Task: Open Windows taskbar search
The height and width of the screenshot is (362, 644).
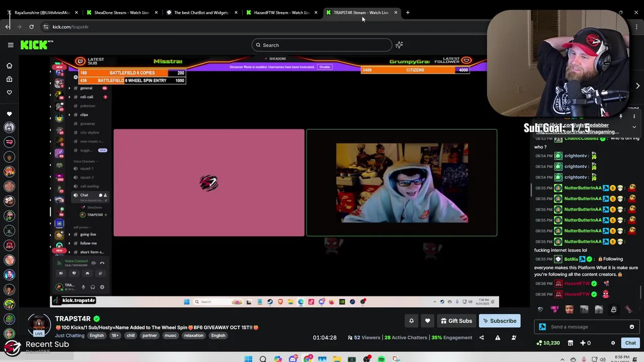Action: pos(263,359)
